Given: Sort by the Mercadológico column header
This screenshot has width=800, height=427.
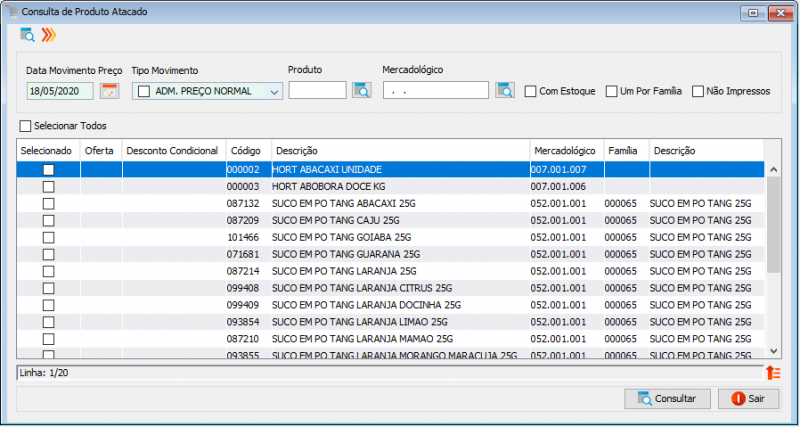Looking at the screenshot, I should pos(565,151).
